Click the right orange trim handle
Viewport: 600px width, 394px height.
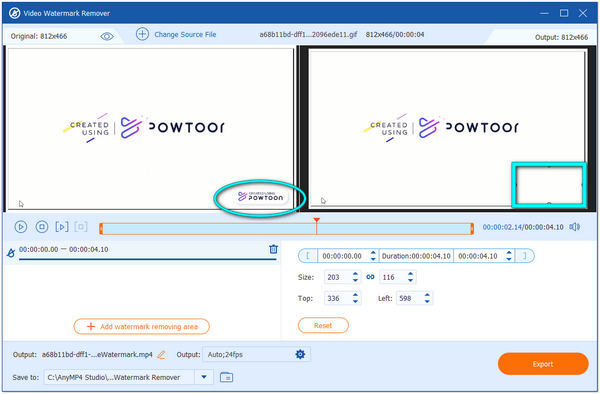coord(472,229)
